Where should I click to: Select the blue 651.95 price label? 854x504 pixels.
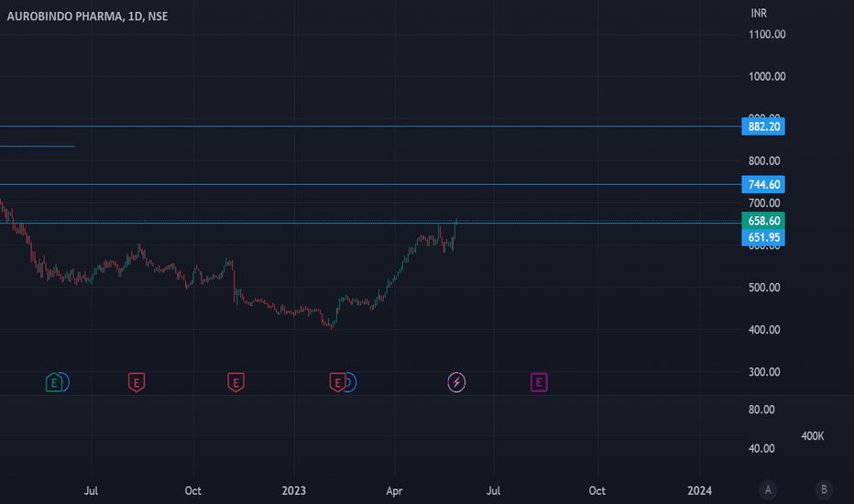pos(763,237)
